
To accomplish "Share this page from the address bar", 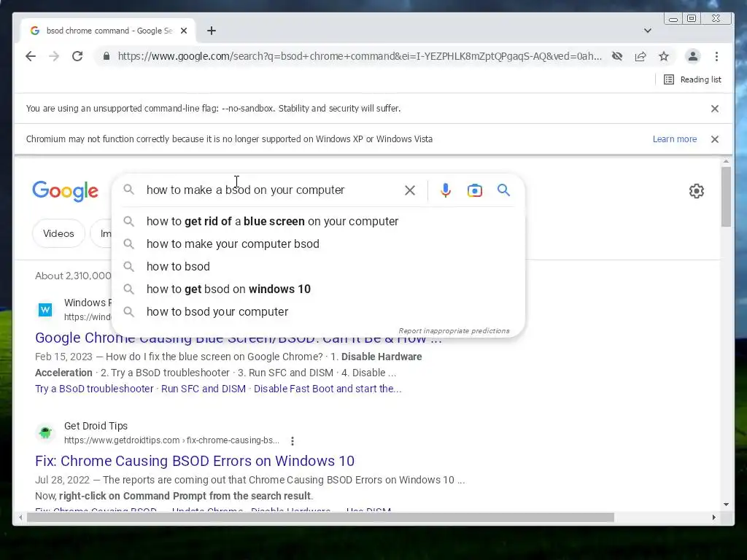I will click(640, 56).
